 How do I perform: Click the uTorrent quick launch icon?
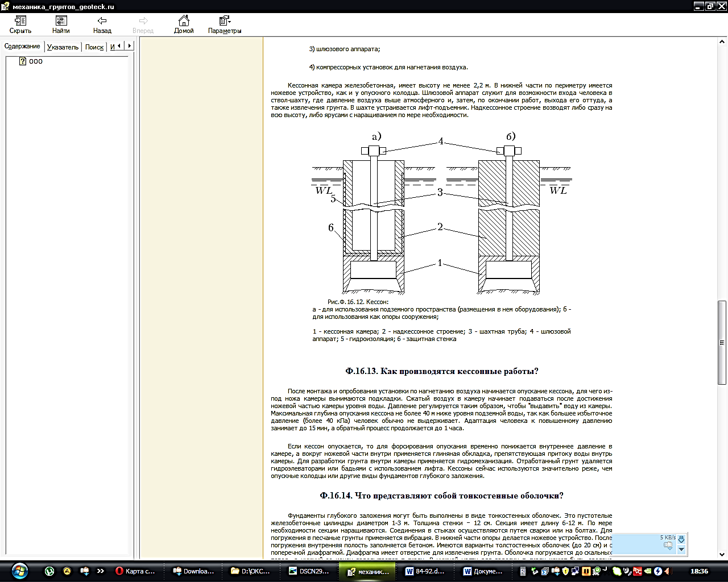[49, 571]
